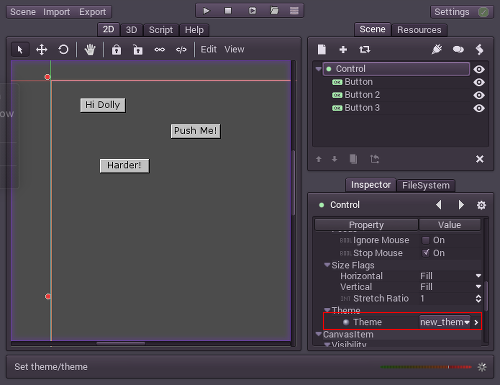Screen dimensions: 500x385
Task: Open the debug options list icon
Action: 294,11
